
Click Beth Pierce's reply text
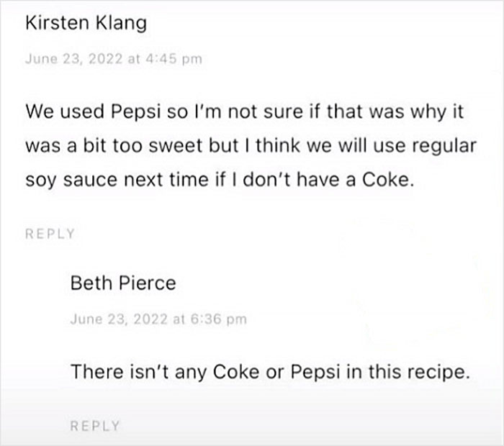click(270, 372)
